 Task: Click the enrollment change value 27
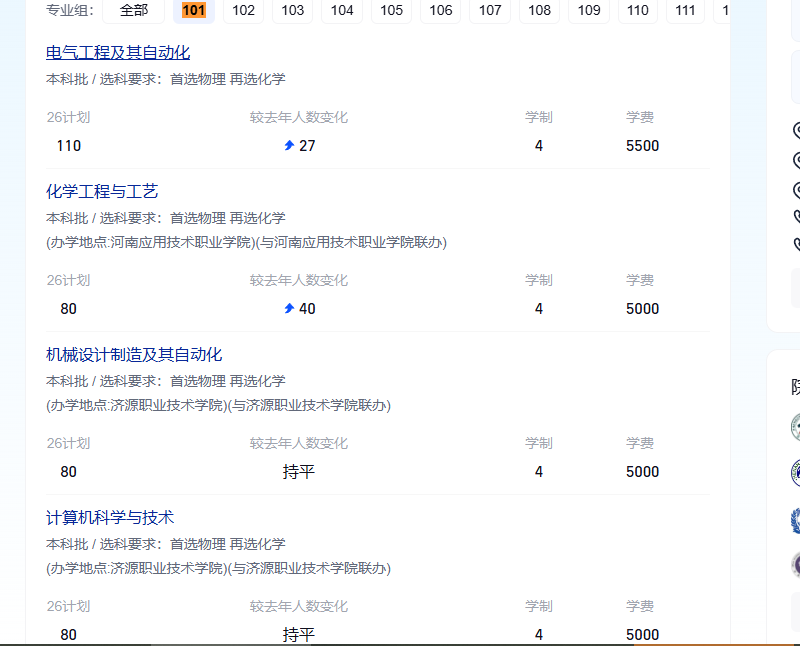[307, 146]
